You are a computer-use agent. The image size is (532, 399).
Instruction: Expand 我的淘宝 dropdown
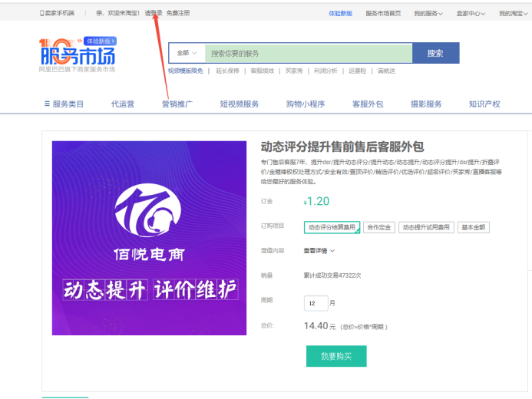pyautogui.click(x=513, y=13)
